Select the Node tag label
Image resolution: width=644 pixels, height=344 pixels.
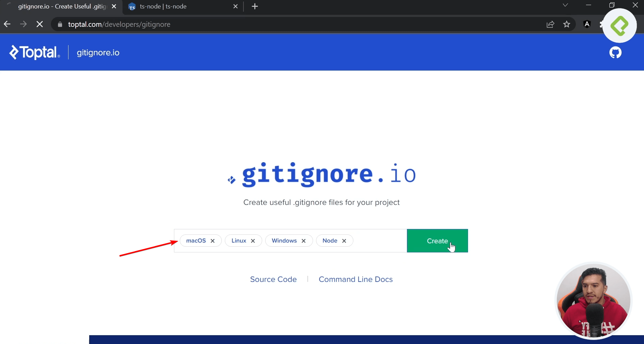tap(330, 241)
